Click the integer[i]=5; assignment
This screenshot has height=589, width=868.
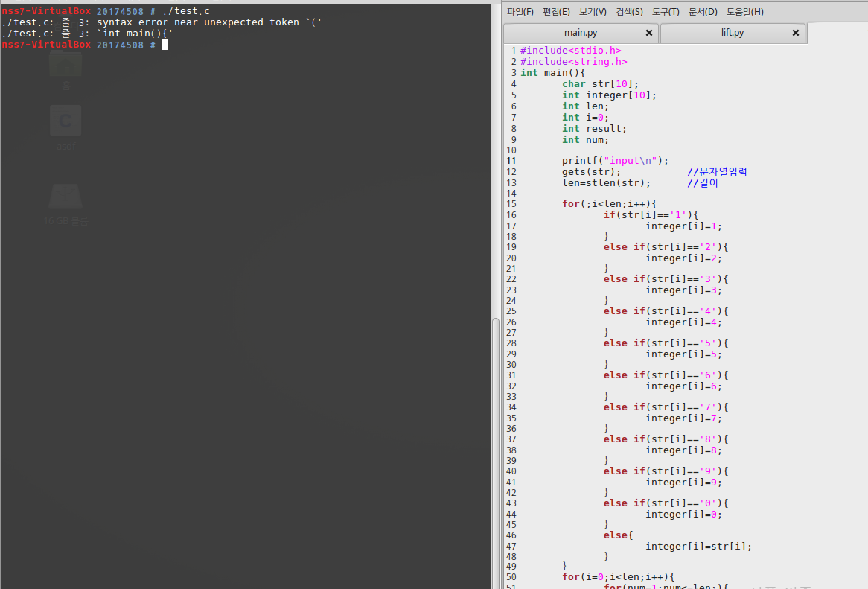pyautogui.click(x=683, y=354)
